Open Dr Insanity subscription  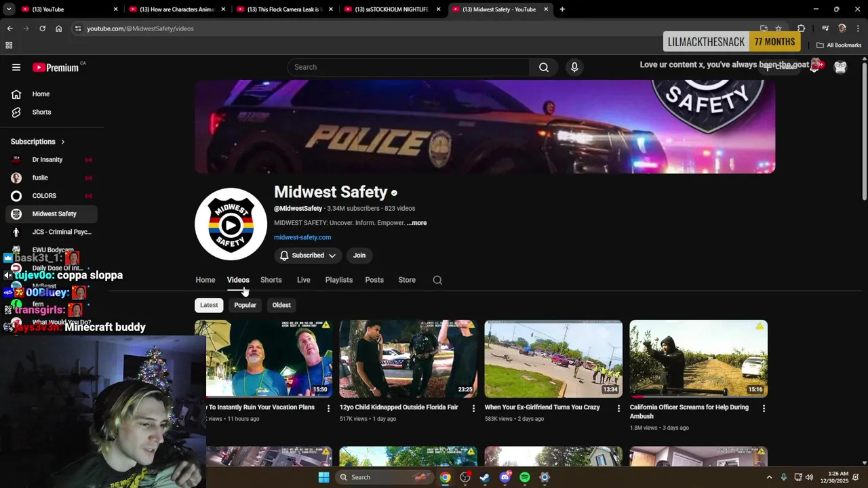pos(52,160)
